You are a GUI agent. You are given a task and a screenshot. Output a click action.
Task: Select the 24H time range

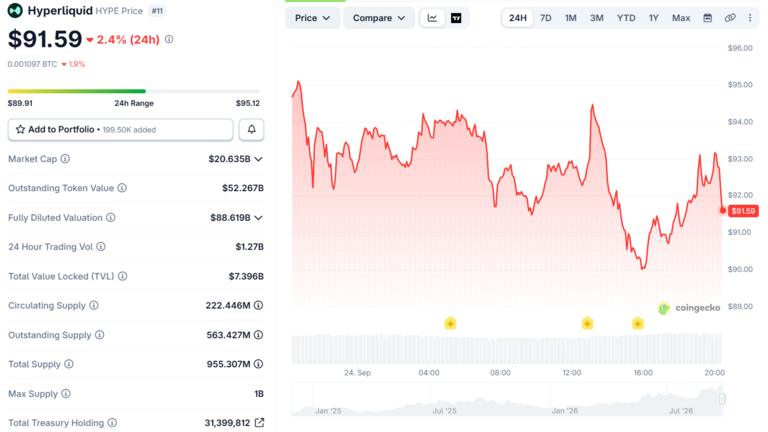pos(518,18)
